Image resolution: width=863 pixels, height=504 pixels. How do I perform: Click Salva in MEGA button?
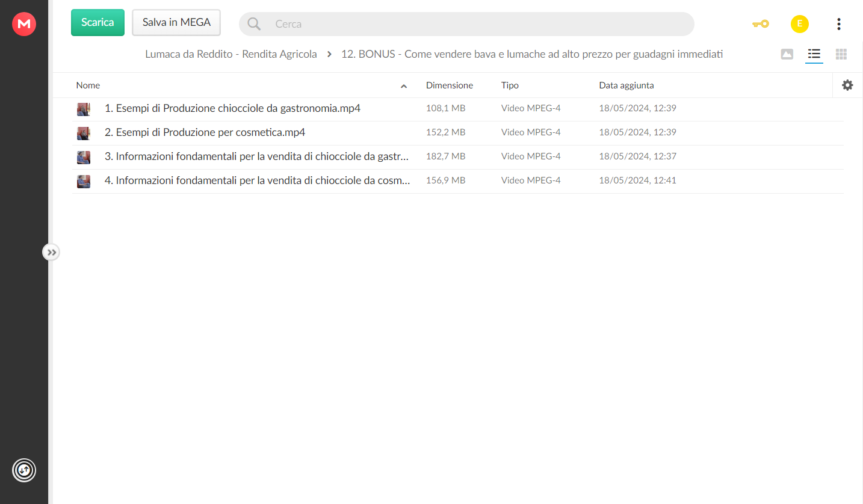[176, 22]
